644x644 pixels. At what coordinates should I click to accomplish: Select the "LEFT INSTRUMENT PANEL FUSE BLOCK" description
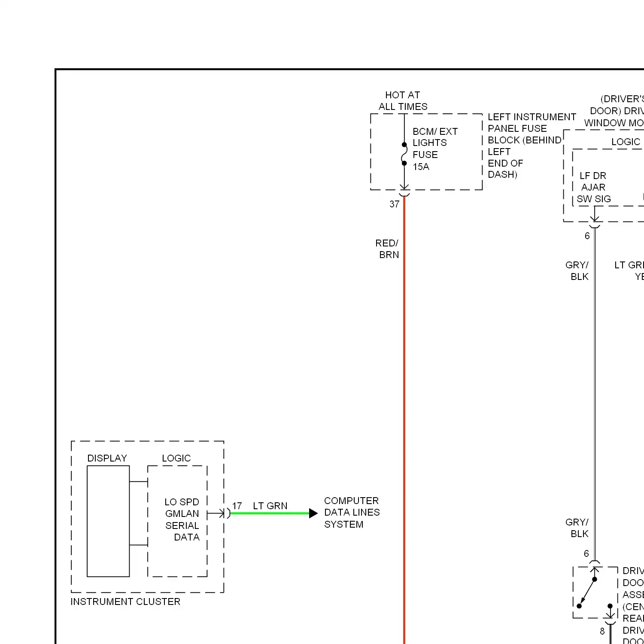click(532, 146)
